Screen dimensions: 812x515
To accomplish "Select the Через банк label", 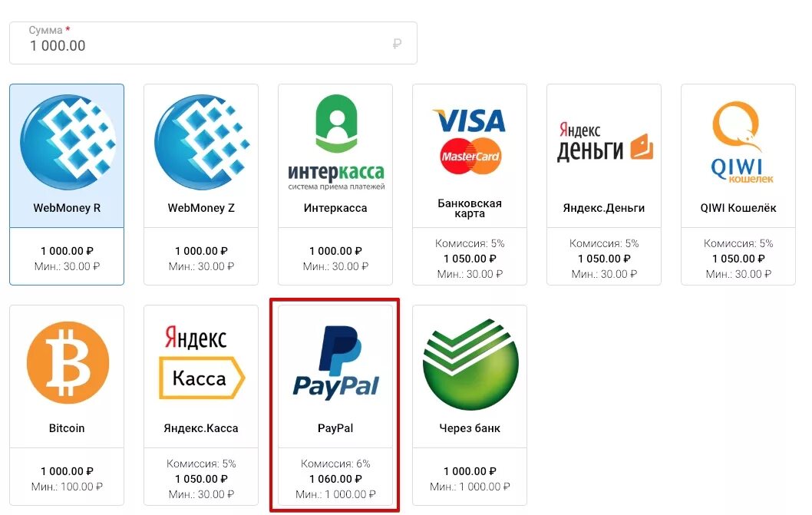I will pyautogui.click(x=470, y=428).
